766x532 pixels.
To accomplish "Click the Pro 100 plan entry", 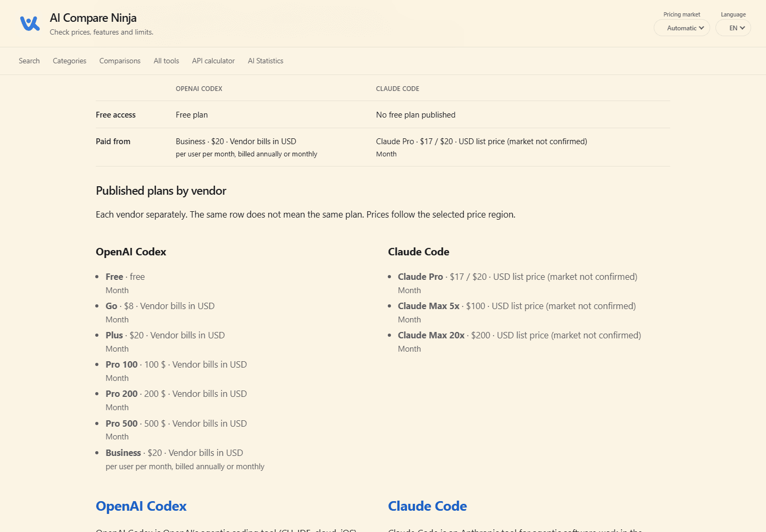I will [x=176, y=371].
